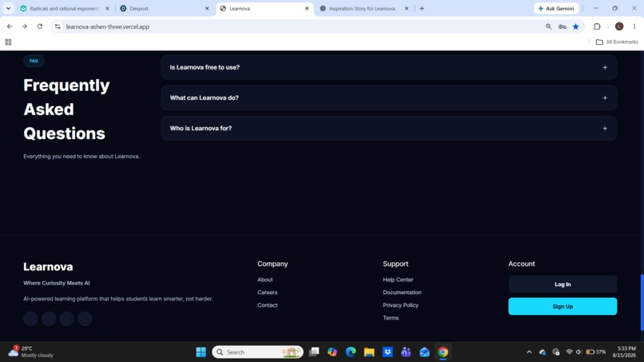644x362 pixels.
Task: Click the taskbar Search box
Action: pyautogui.click(x=257, y=352)
